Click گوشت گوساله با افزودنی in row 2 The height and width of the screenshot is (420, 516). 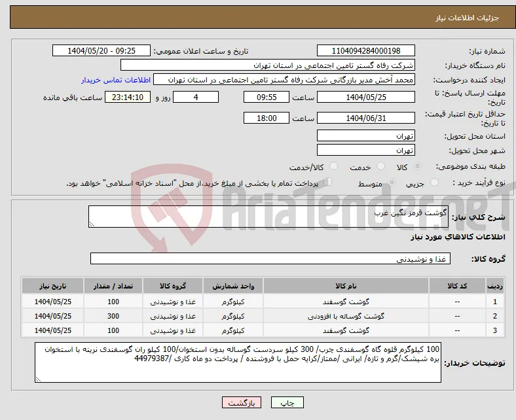coord(346,316)
